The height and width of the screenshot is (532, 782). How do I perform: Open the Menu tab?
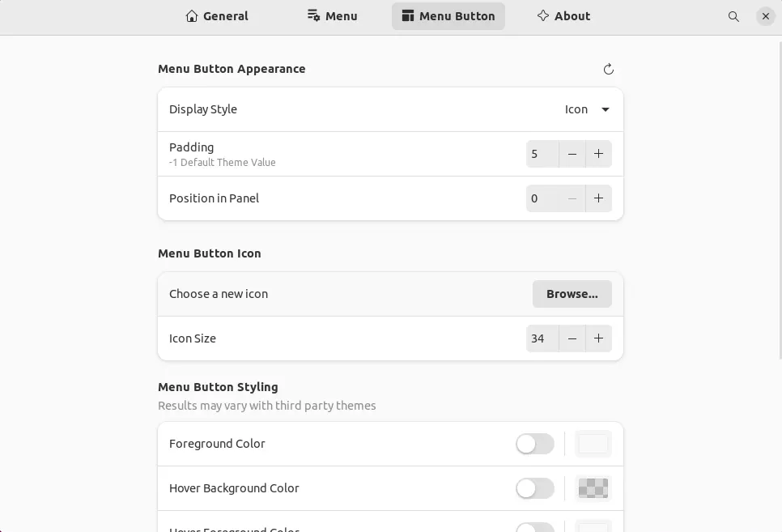coord(333,16)
